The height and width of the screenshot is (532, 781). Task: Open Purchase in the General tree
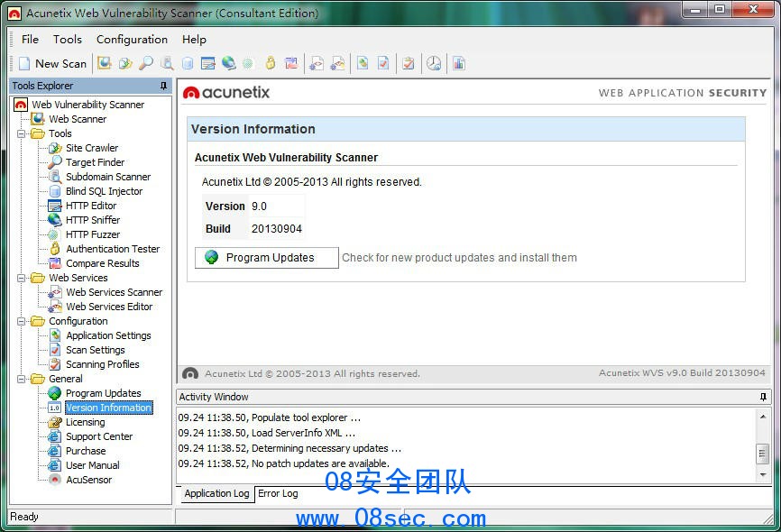pos(86,452)
